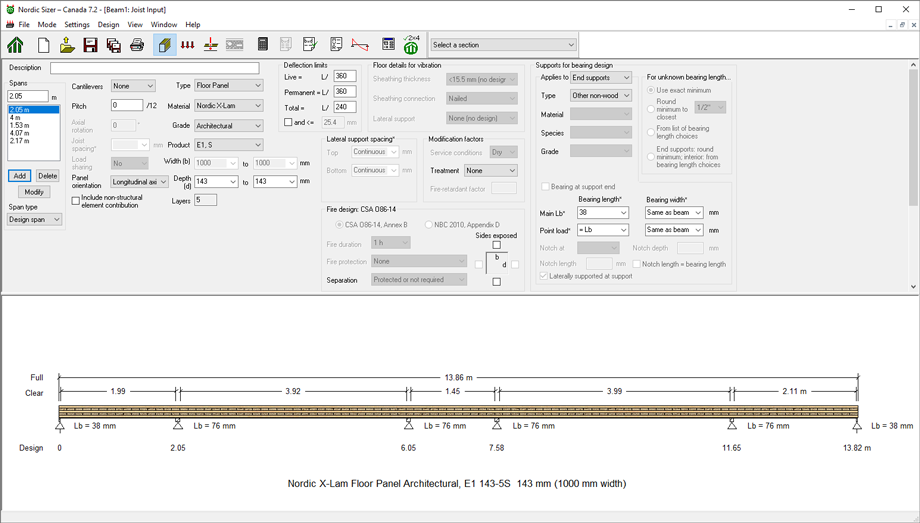Click the greyed panel section icon
Viewport: 920px width, 523px height.
click(235, 45)
